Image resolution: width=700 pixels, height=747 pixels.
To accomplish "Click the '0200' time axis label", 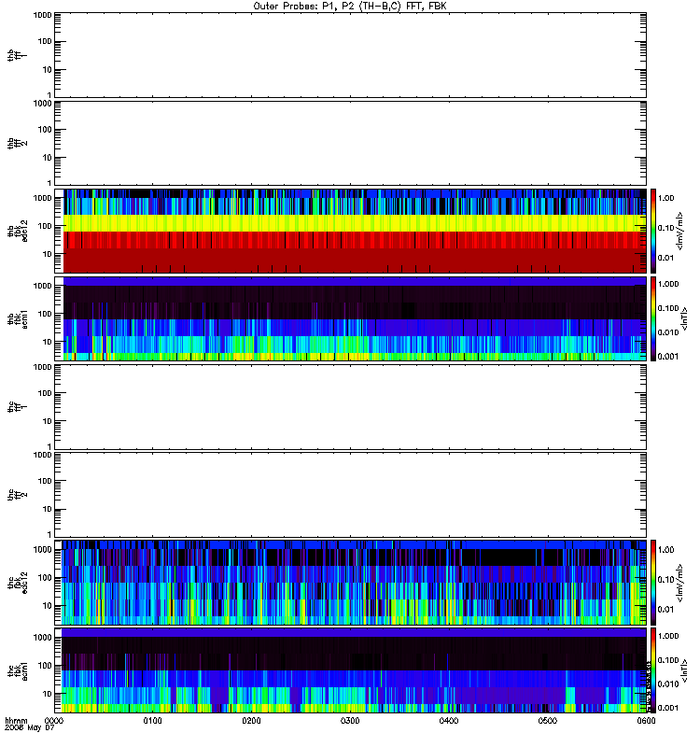I will point(251,721).
